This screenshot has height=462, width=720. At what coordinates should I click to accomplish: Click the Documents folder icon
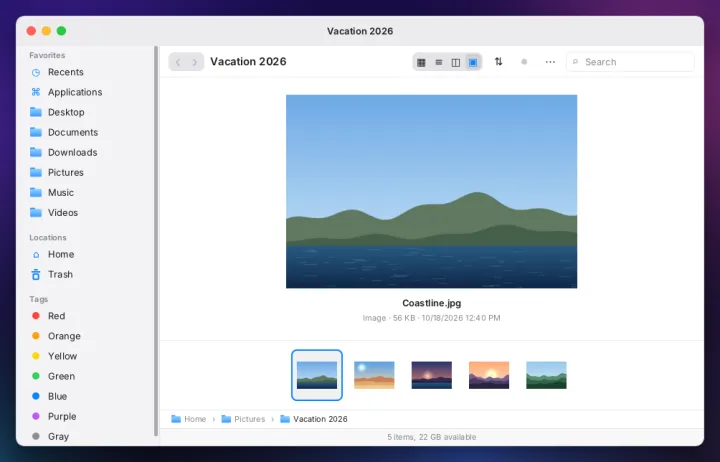coord(36,132)
